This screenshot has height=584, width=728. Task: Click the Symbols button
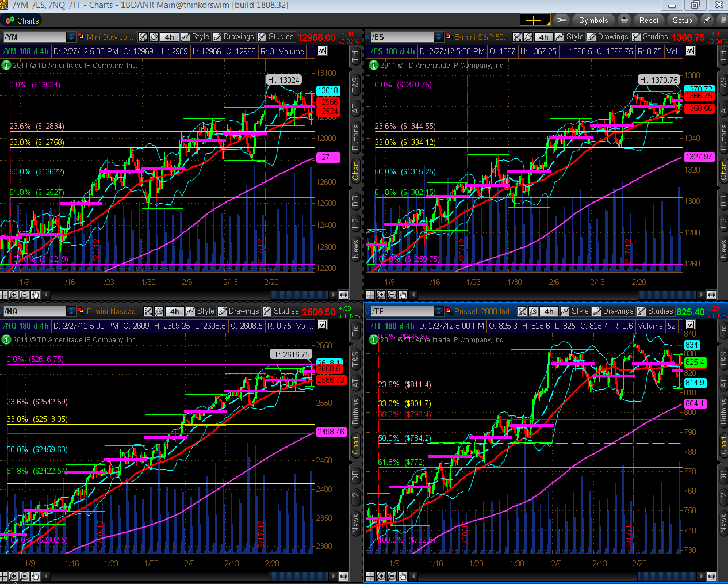(593, 20)
